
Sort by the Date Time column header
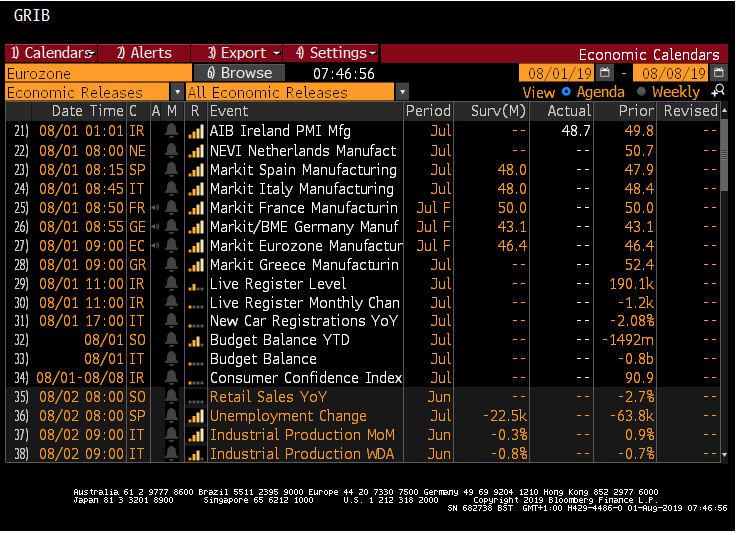87,111
